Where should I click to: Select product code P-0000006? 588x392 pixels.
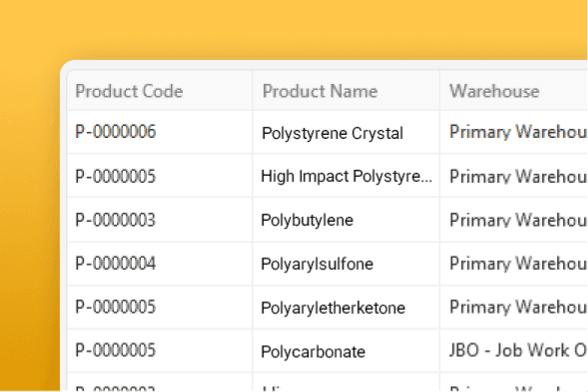(116, 132)
